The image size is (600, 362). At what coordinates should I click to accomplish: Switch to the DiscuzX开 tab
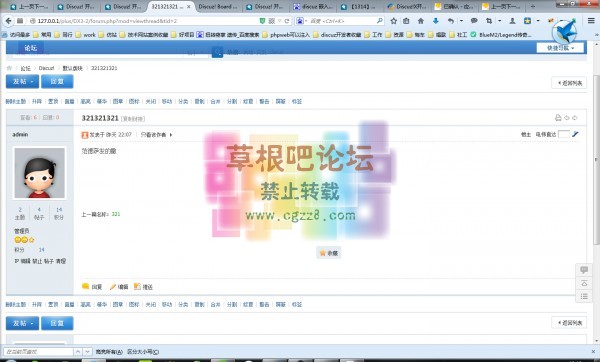click(x=407, y=7)
